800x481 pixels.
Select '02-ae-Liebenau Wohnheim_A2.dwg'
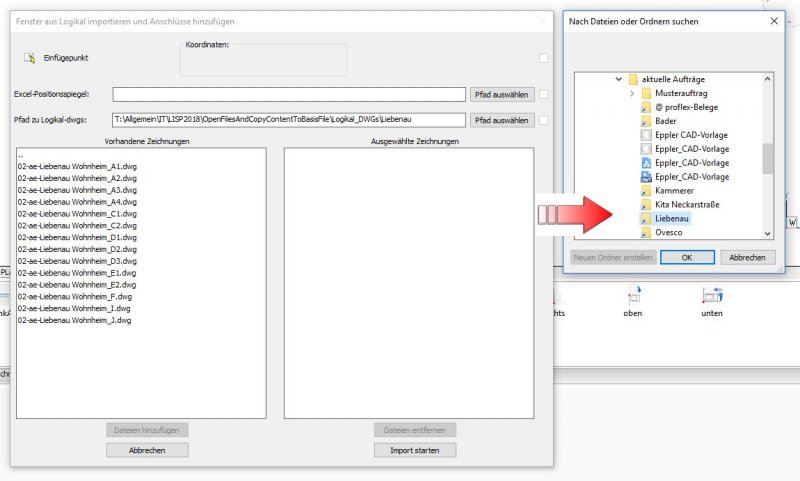coord(78,178)
